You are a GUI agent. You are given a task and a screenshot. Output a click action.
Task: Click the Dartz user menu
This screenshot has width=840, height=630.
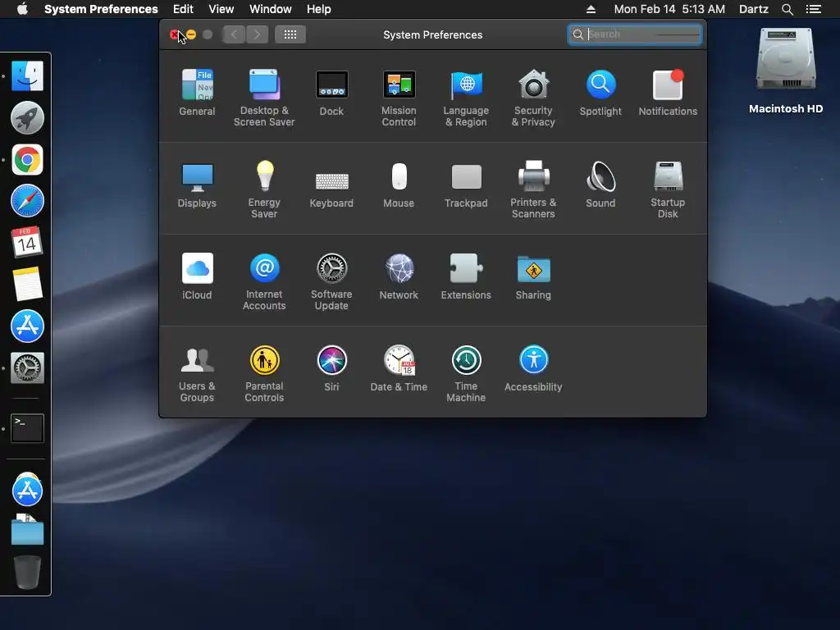[754, 9]
